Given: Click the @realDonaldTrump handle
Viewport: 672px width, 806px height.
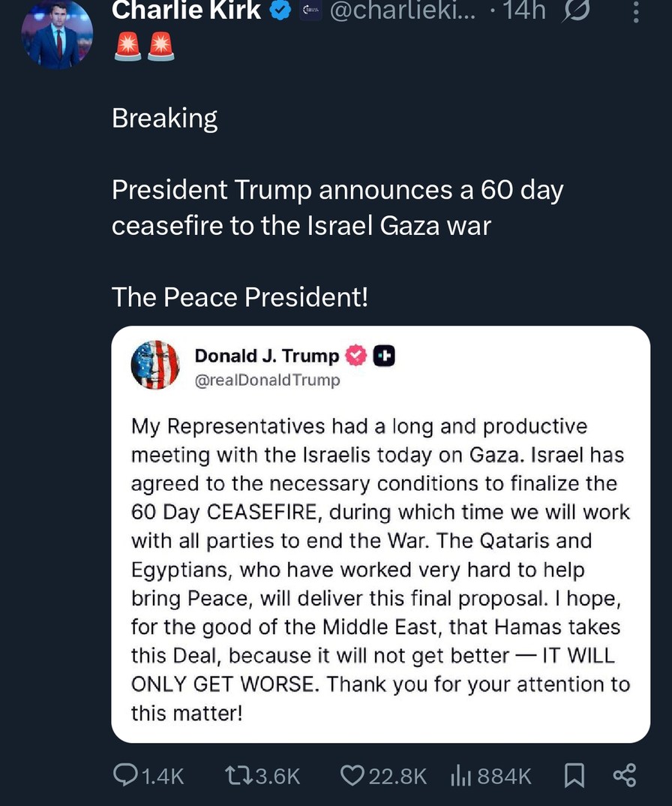Looking at the screenshot, I should [267, 380].
